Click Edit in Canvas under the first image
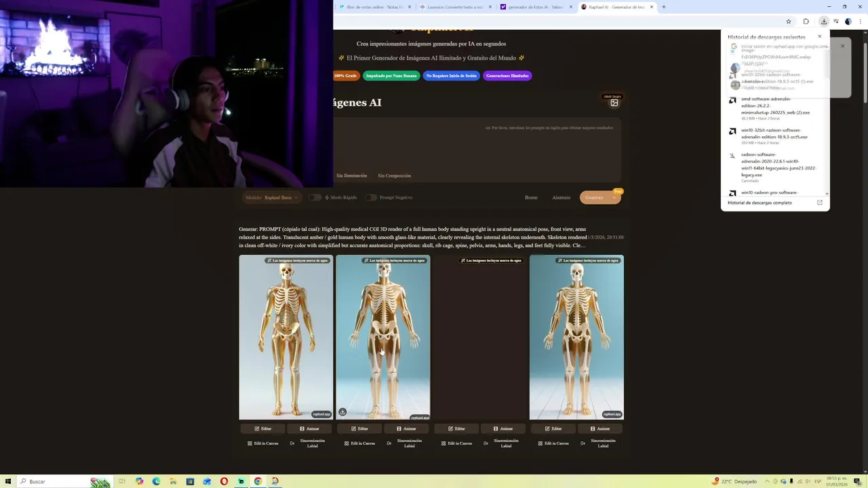This screenshot has height=488, width=868. 262,443
